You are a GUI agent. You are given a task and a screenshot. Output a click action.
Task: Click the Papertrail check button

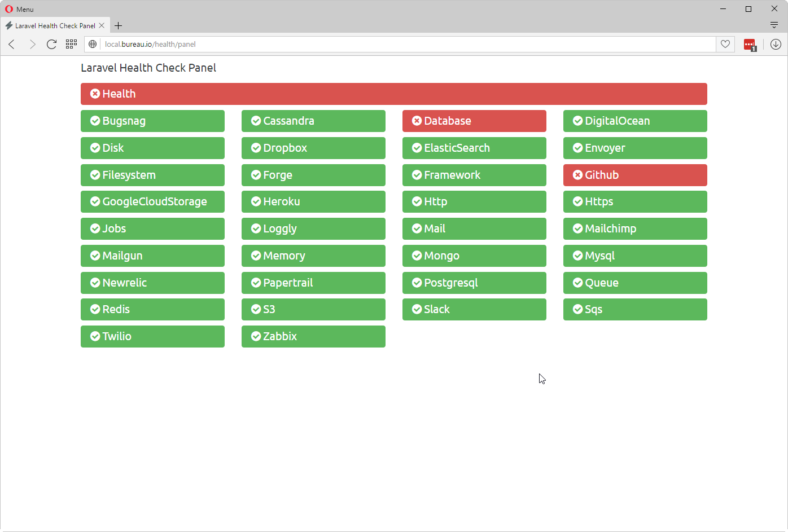pos(313,283)
